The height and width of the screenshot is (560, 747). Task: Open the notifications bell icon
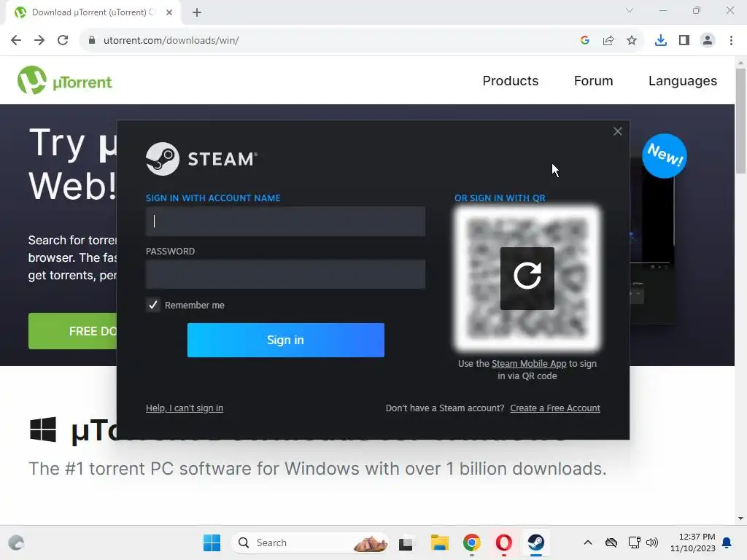point(727,542)
